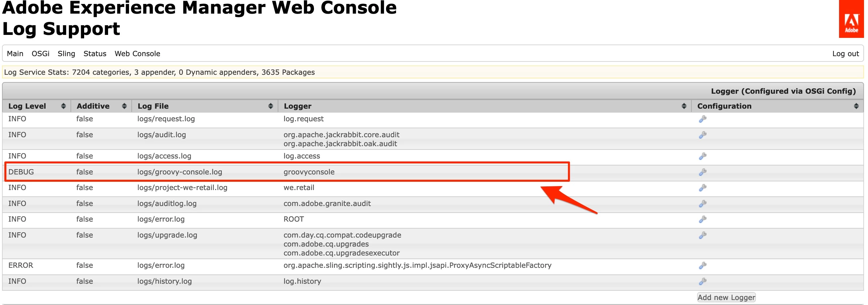The image size is (868, 305).
Task: Select com.adobe.cq.upgrades logger text
Action: pyautogui.click(x=326, y=244)
